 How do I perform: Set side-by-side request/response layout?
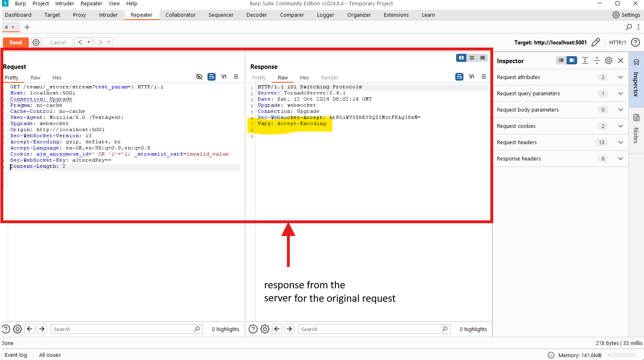click(461, 58)
